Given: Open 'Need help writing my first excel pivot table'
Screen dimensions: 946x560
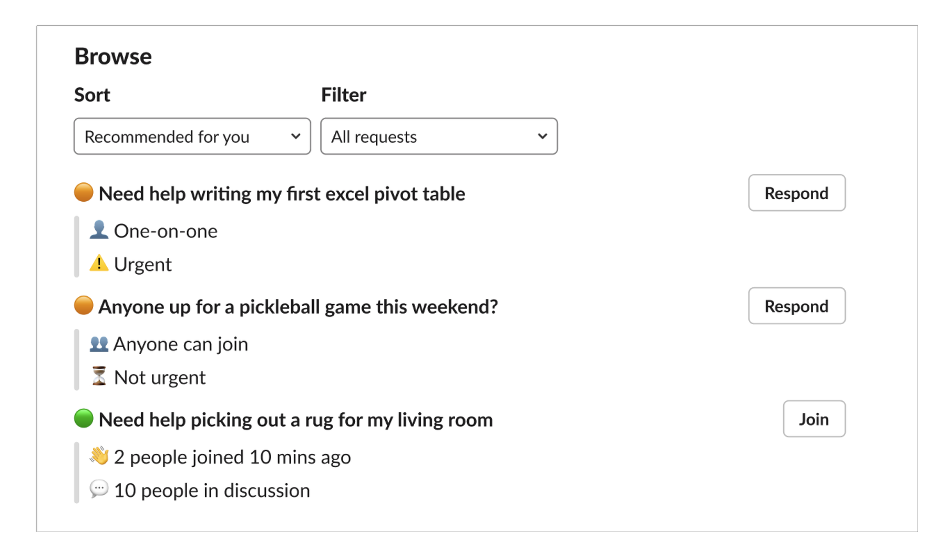Looking at the screenshot, I should [x=282, y=194].
